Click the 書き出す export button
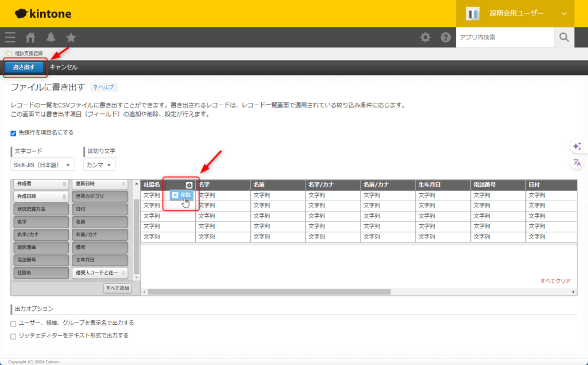The image size is (588, 365). pyautogui.click(x=24, y=67)
